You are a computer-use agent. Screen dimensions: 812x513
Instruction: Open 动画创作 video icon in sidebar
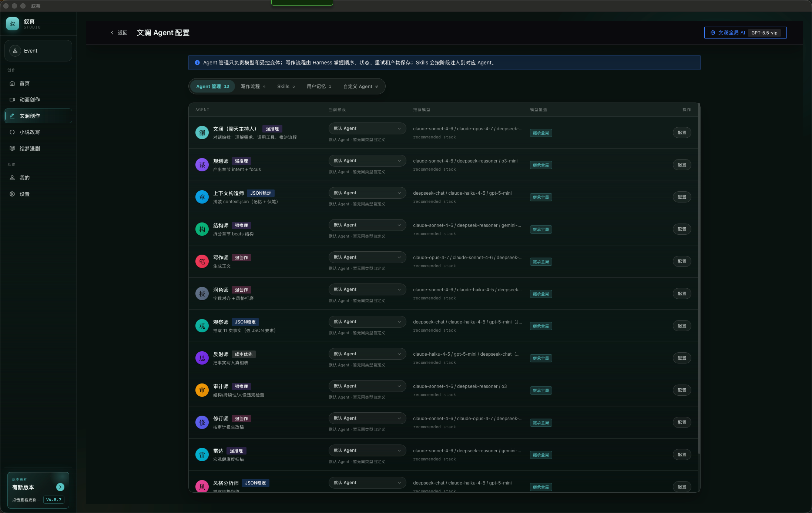(12, 100)
